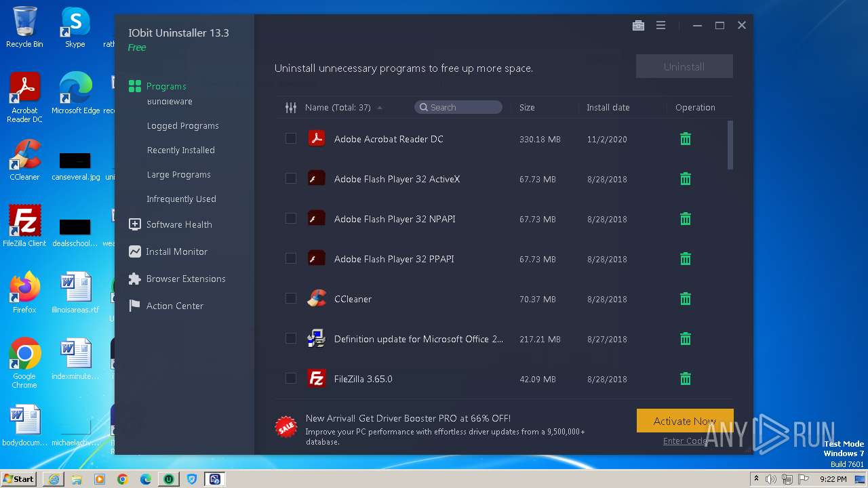Open list filter settings sliders icon
Viewport: 868px width, 488px height.
[291, 107]
